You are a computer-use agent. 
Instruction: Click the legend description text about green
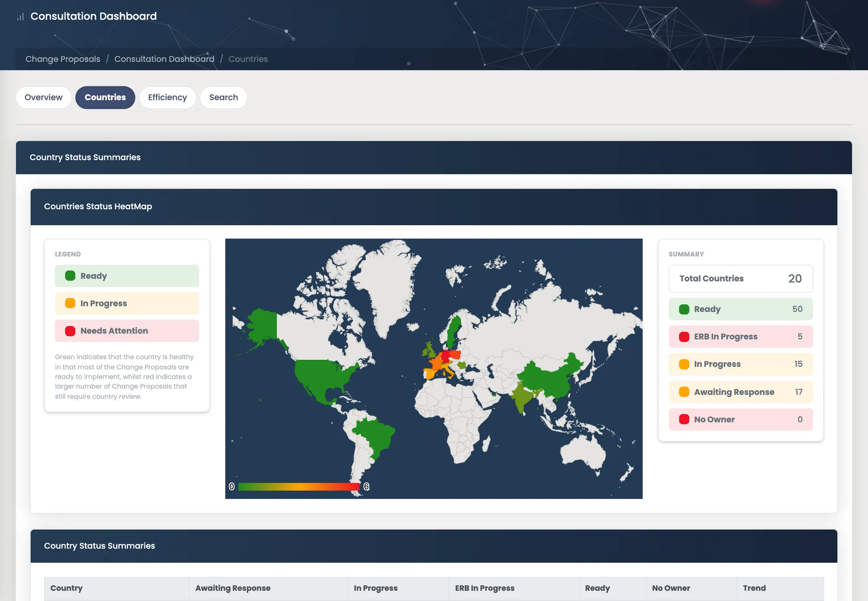[124, 376]
